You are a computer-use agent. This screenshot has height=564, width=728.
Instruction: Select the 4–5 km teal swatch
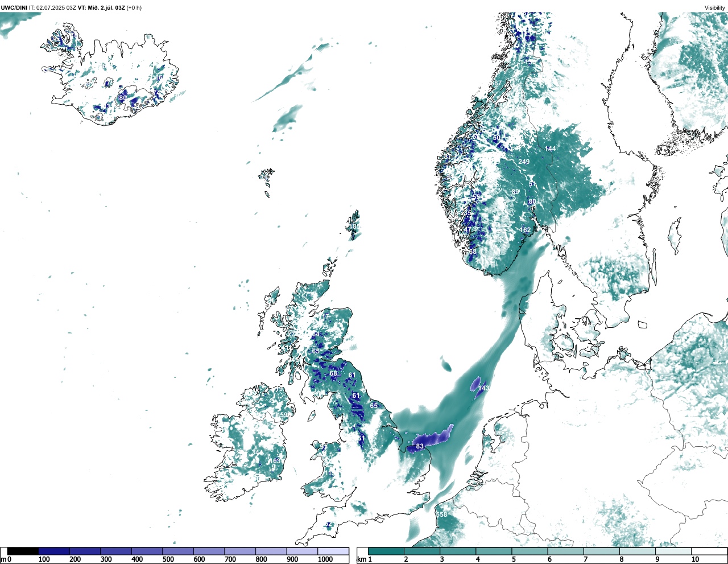pos(494,551)
